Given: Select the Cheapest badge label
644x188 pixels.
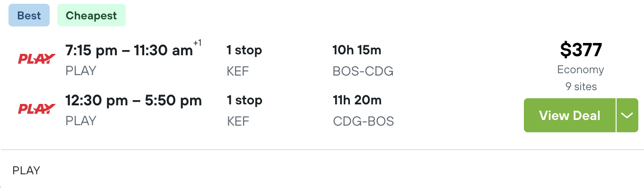Looking at the screenshot, I should point(91,15).
